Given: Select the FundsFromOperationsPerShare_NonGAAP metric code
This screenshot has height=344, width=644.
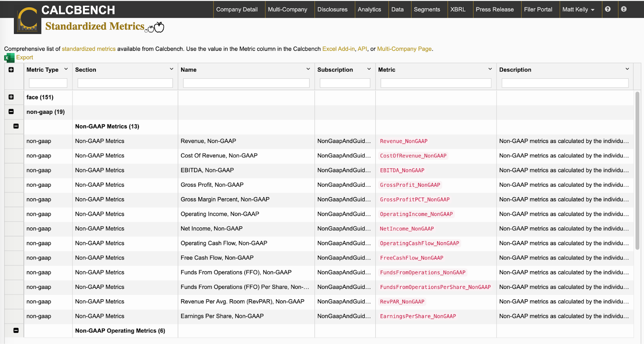Looking at the screenshot, I should click(435, 287).
